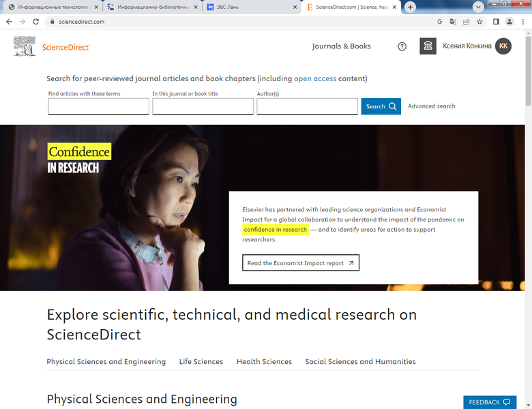Switch to the ЭБС Лань tab

(251, 7)
